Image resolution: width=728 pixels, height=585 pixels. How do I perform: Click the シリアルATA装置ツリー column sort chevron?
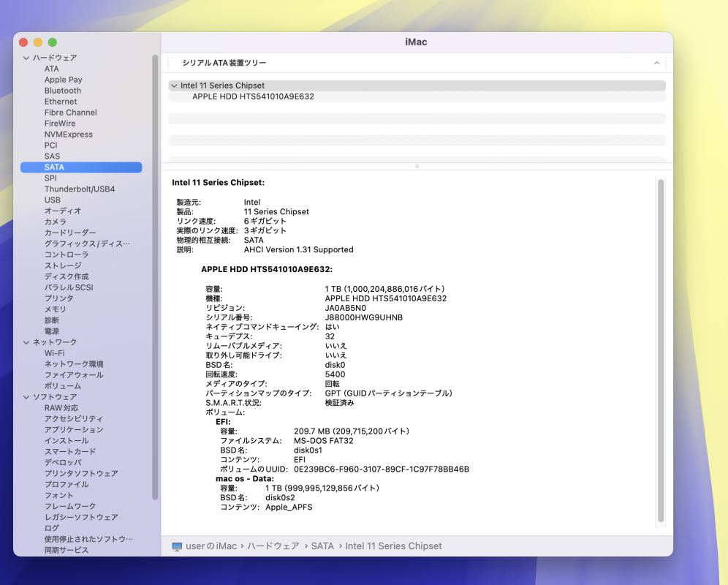coord(656,64)
